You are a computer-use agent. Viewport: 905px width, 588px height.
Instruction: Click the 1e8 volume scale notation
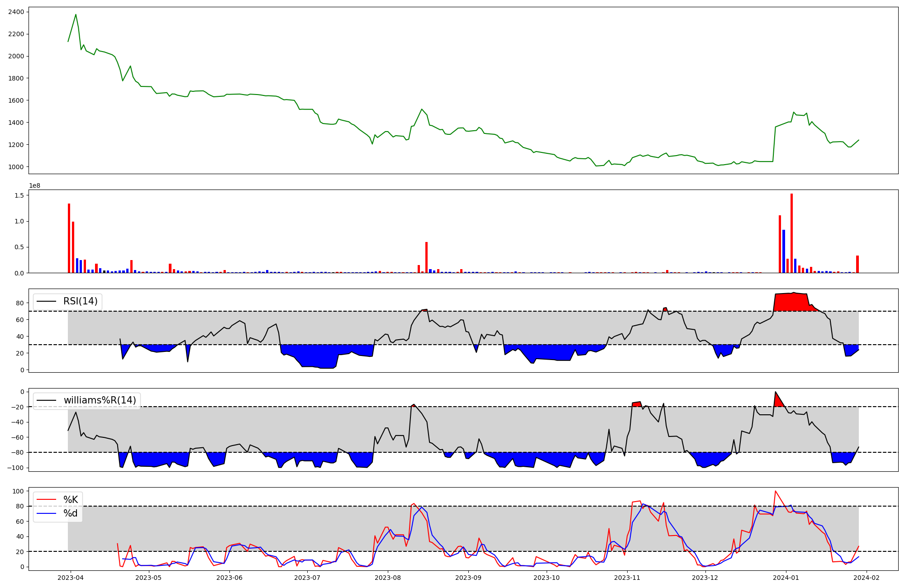pyautogui.click(x=35, y=185)
